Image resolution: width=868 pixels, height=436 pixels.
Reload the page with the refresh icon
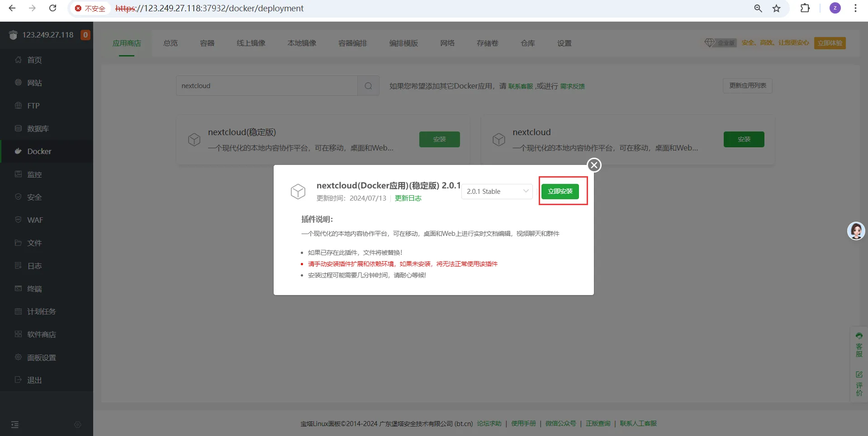click(53, 8)
